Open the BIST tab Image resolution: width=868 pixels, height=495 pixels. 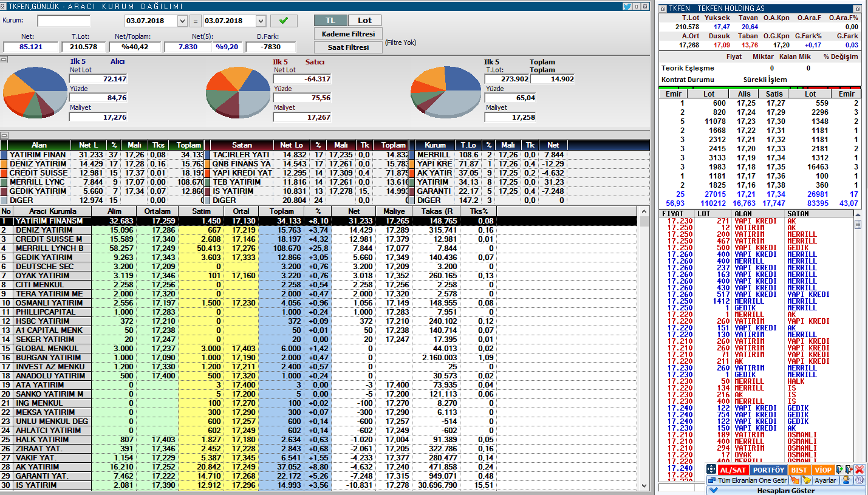point(799,470)
